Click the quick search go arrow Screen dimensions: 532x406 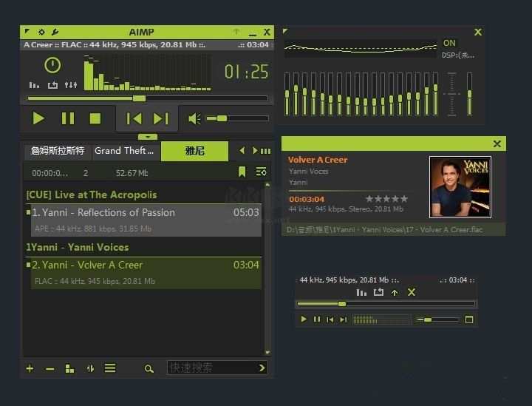point(262,368)
